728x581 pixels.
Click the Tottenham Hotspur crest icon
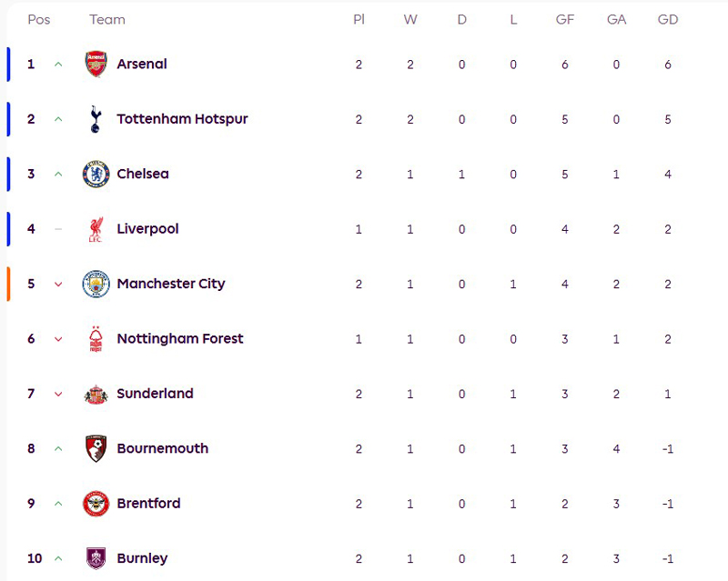pyautogui.click(x=96, y=119)
